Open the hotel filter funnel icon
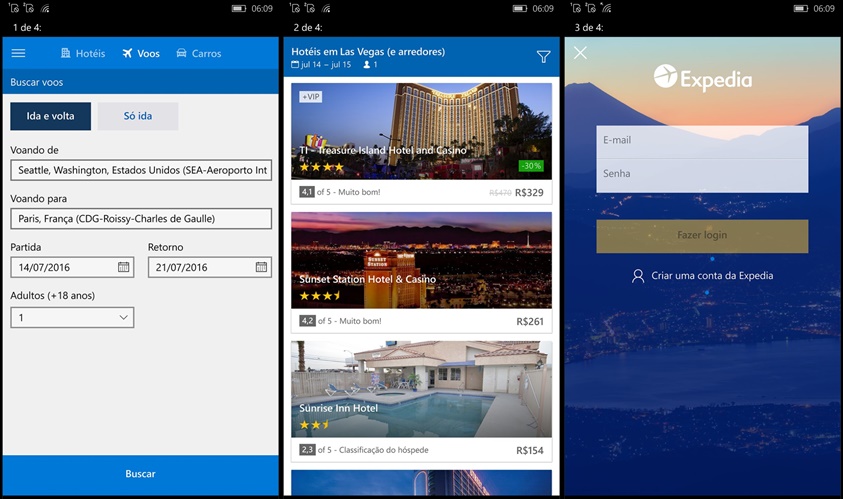The width and height of the screenshot is (843, 499). (x=544, y=56)
